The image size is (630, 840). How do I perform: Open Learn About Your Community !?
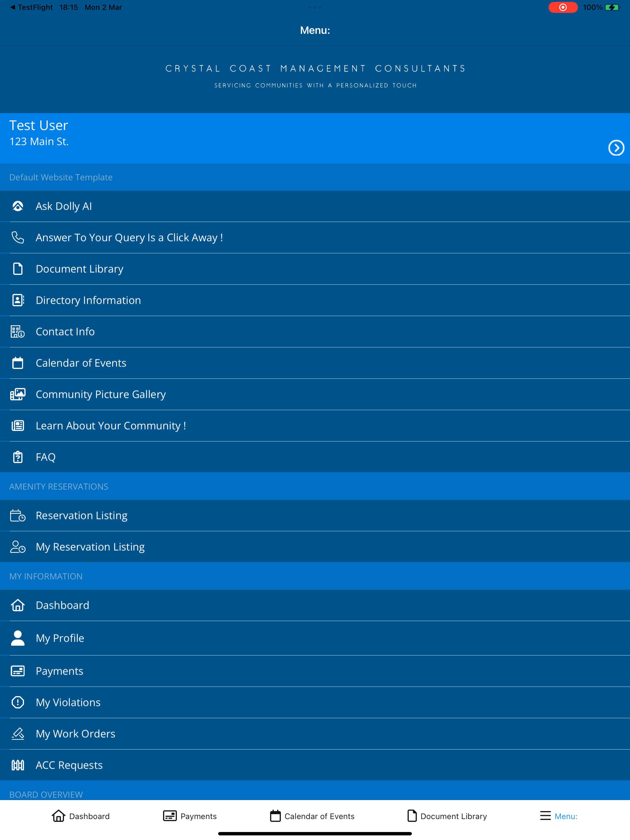point(315,425)
